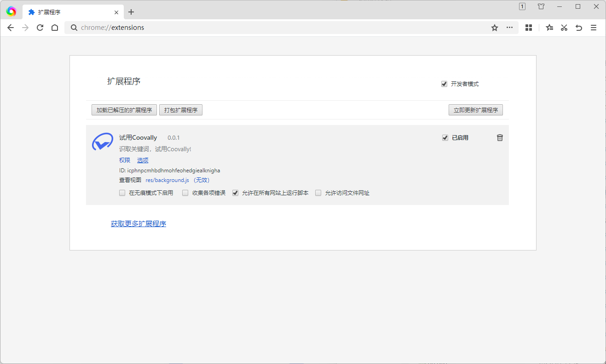This screenshot has height=364, width=606.
Task: Uncheck 允许在所有网站上运行脚本
Action: tap(235, 193)
